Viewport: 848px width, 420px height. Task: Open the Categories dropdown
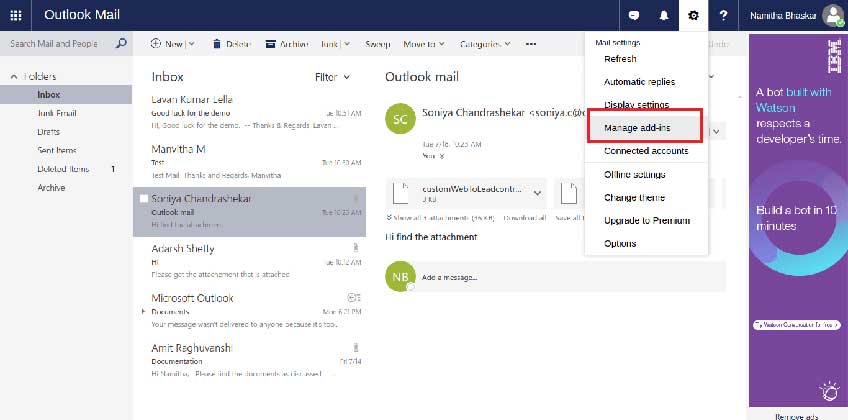485,44
